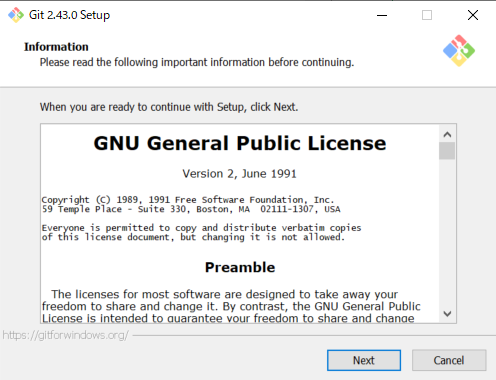Click the Preamble heading in the license
496x380 pixels.
240,267
